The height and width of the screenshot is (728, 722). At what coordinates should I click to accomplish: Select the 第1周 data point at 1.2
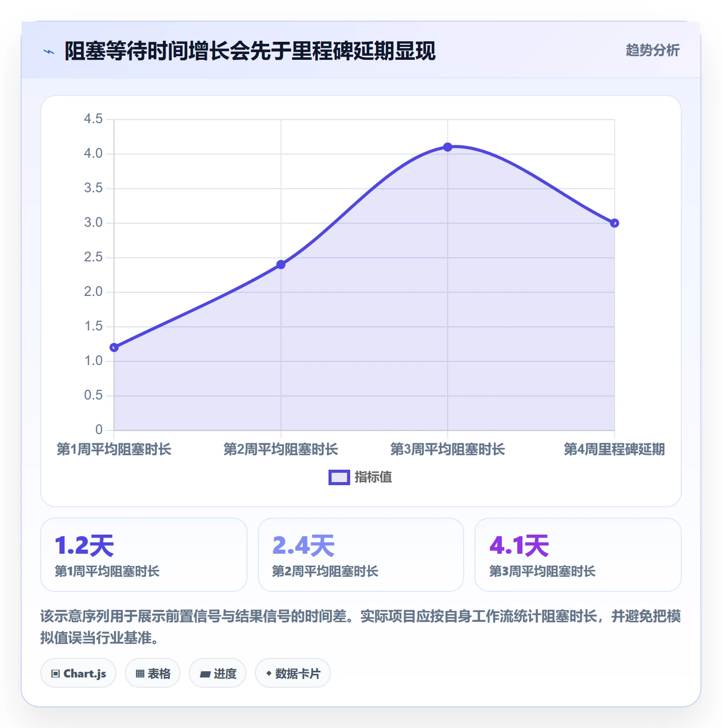tap(114, 348)
